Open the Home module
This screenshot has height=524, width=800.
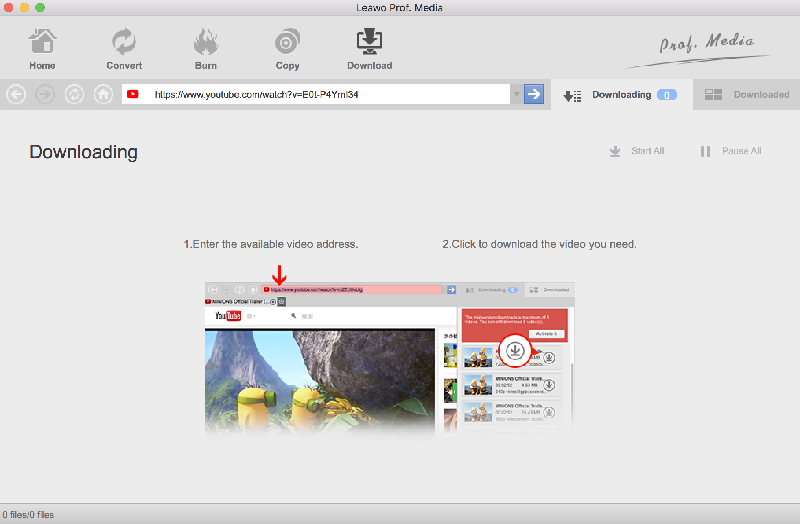click(42, 49)
